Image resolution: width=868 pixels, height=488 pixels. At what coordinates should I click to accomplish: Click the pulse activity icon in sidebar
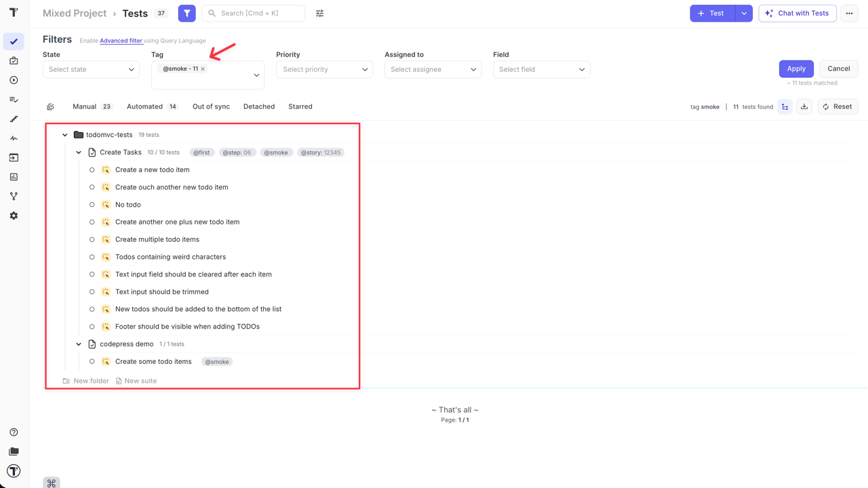14,138
